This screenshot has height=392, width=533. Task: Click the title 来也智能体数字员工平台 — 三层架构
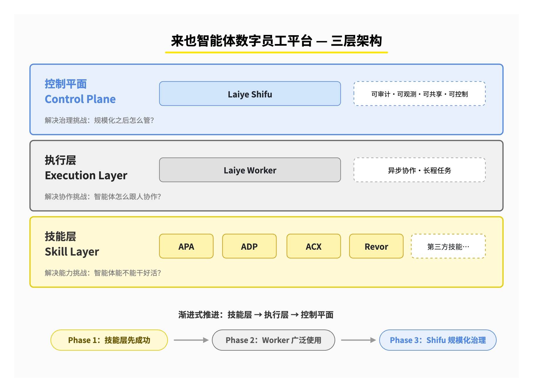click(x=276, y=41)
